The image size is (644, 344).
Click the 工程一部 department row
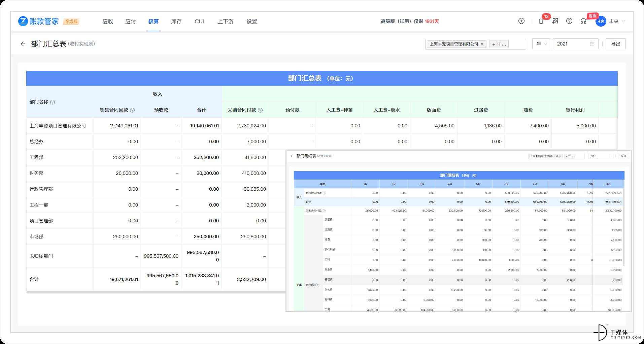pos(39,205)
